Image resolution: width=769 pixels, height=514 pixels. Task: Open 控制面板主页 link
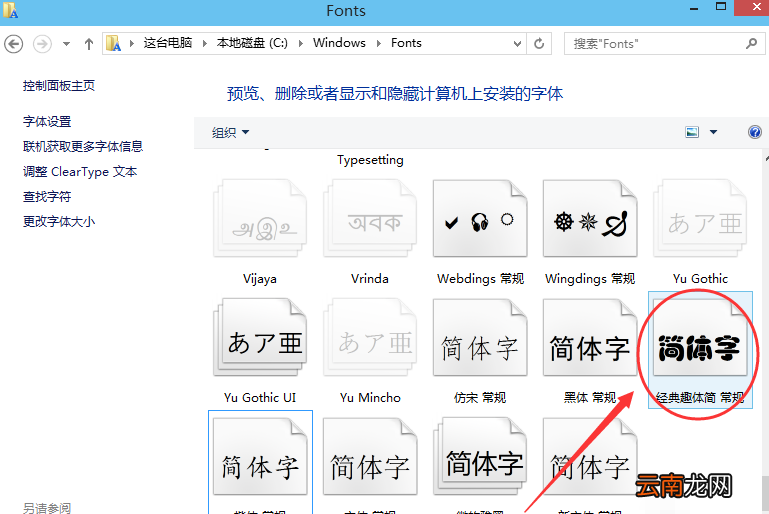(x=59, y=86)
